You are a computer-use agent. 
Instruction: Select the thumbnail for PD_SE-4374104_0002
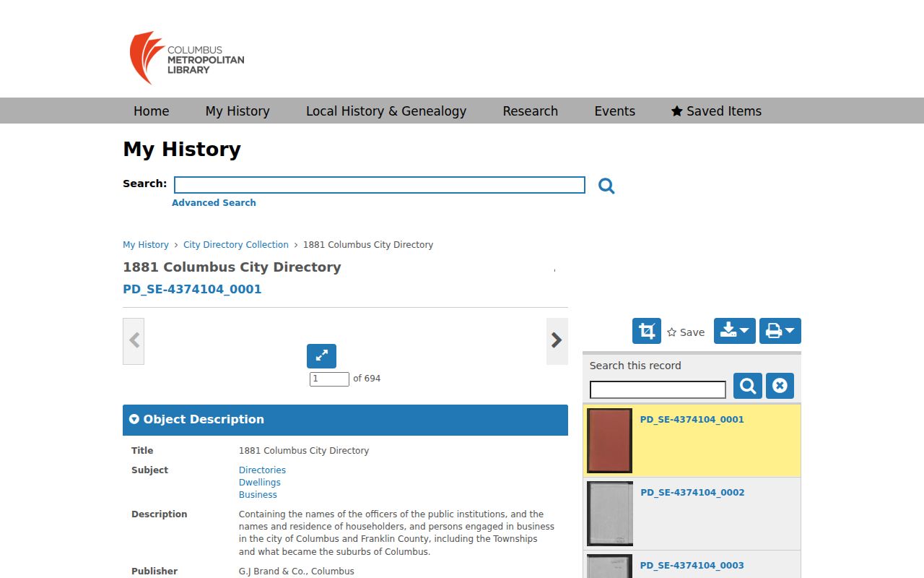610,514
